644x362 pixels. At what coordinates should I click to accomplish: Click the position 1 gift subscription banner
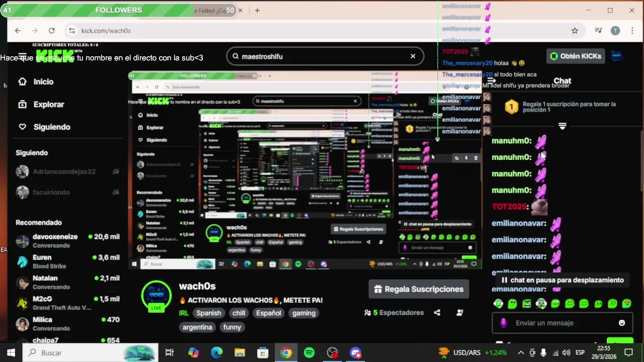pyautogui.click(x=562, y=107)
